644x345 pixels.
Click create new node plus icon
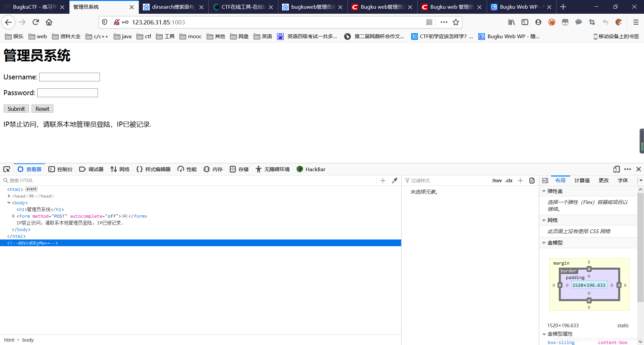tap(383, 181)
